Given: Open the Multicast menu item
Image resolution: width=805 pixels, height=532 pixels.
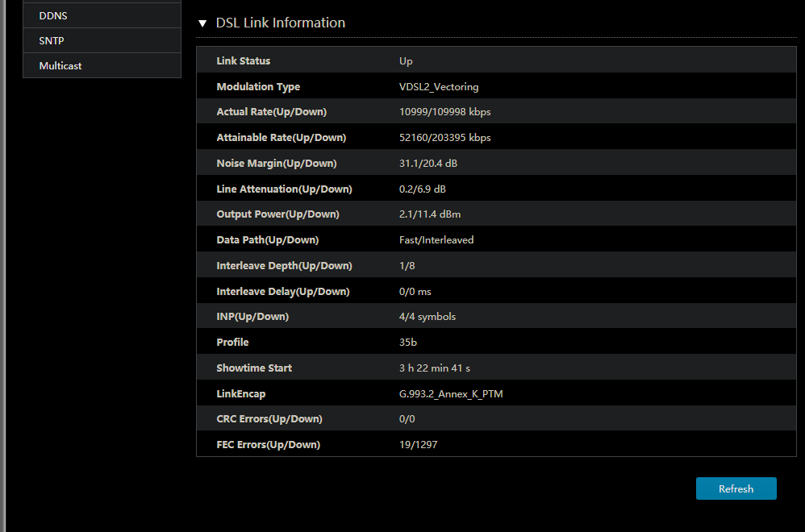Looking at the screenshot, I should tap(102, 65).
